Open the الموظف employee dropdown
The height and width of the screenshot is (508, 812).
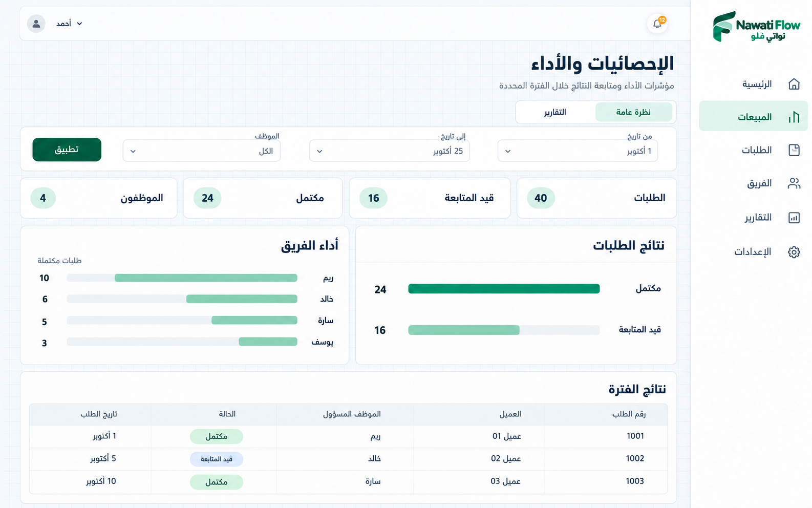click(x=202, y=151)
